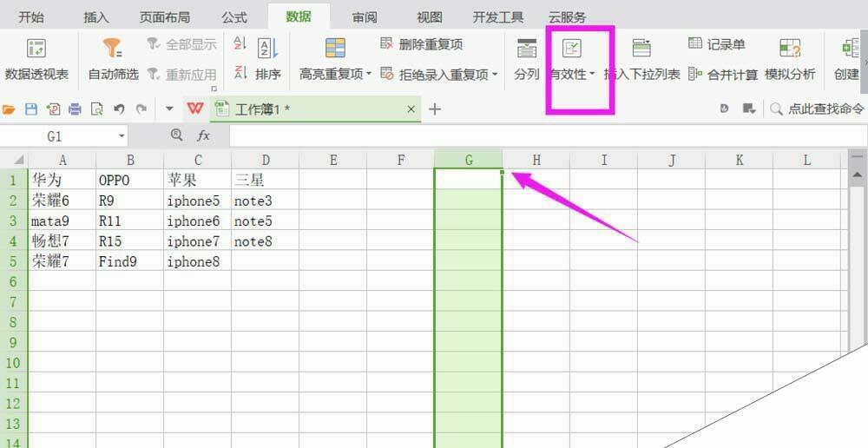Image resolution: width=868 pixels, height=448 pixels.
Task: Click cell containing iphone8
Action: [x=198, y=261]
